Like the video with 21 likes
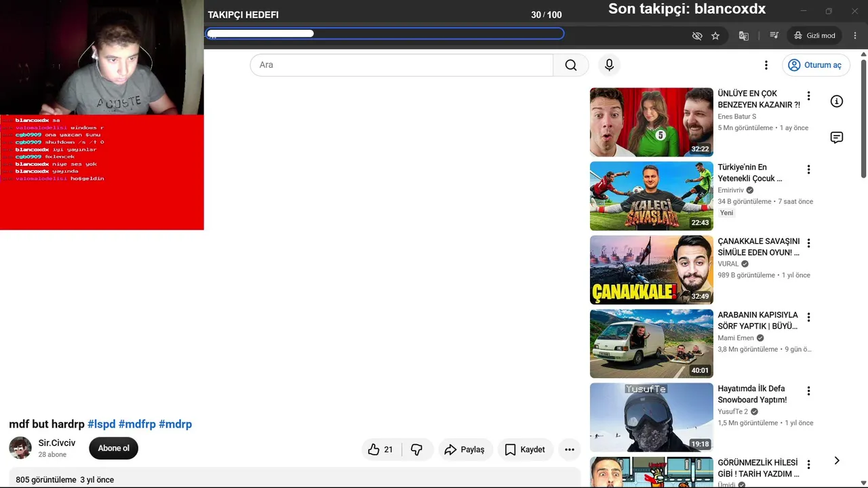 click(380, 449)
